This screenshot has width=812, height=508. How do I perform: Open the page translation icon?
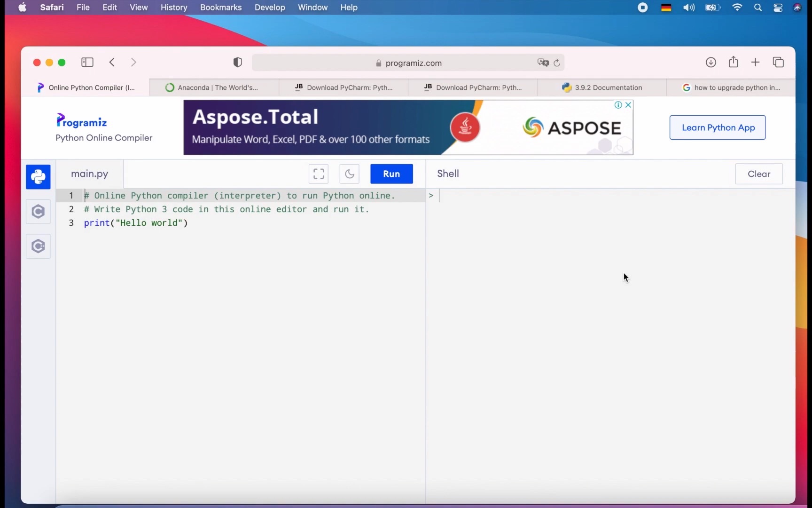click(x=543, y=63)
